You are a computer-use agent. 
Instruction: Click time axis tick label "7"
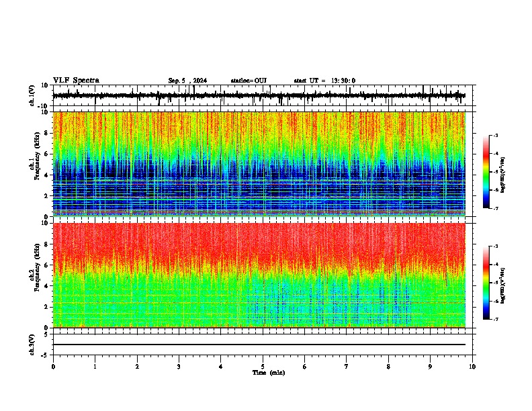[x=347, y=367]
